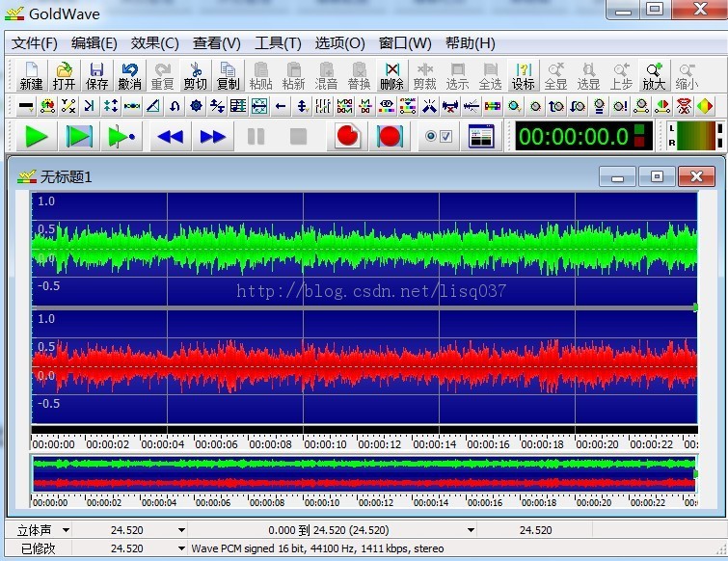
Task: Click the pause playback button
Action: [x=256, y=137]
